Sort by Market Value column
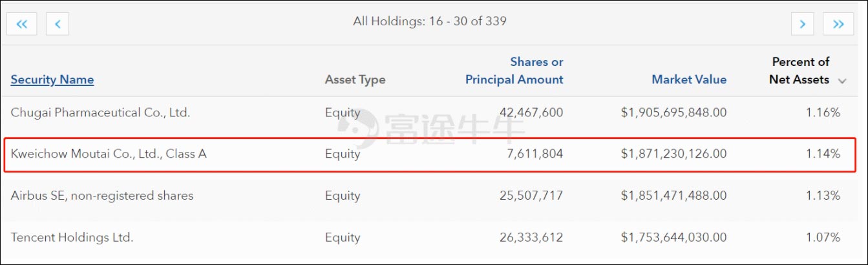 point(689,79)
